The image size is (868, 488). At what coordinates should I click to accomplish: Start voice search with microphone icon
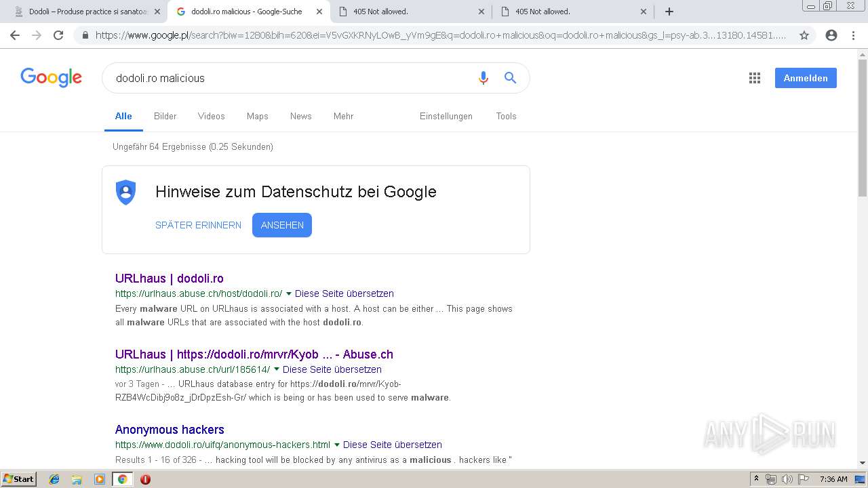pos(484,78)
